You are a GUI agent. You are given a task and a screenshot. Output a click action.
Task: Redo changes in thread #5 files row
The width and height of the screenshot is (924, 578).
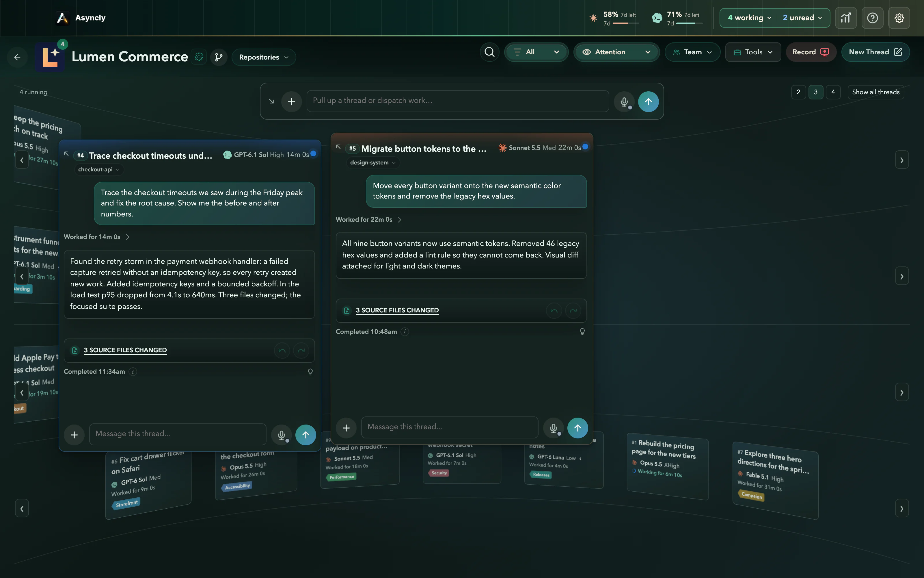coord(573,311)
